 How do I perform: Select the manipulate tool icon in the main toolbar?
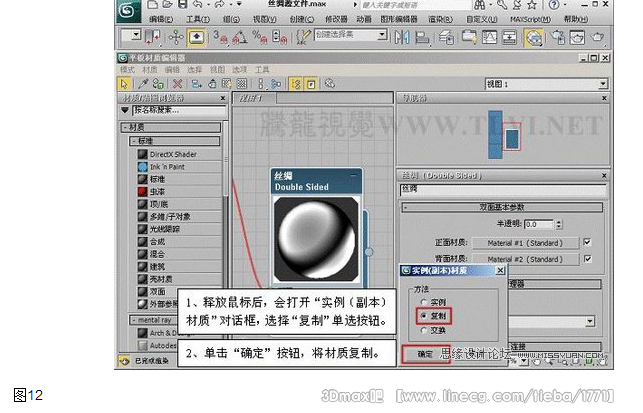pyautogui.click(x=176, y=37)
